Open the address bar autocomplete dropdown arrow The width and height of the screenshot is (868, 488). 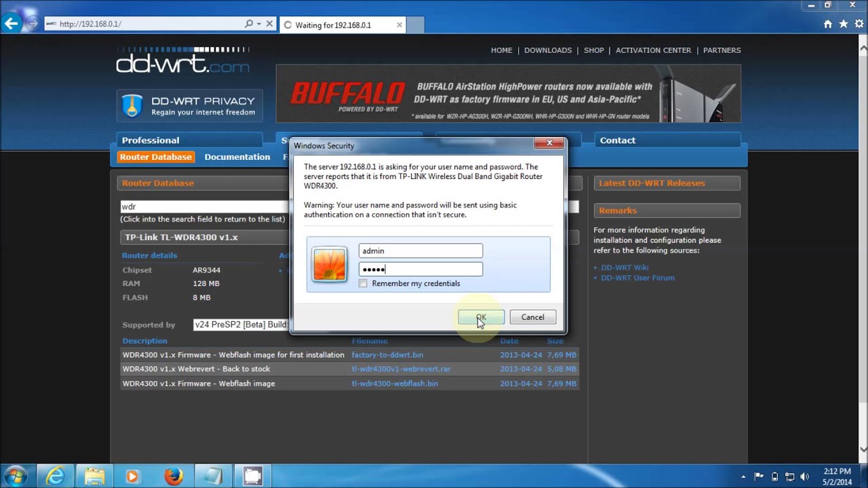[258, 24]
